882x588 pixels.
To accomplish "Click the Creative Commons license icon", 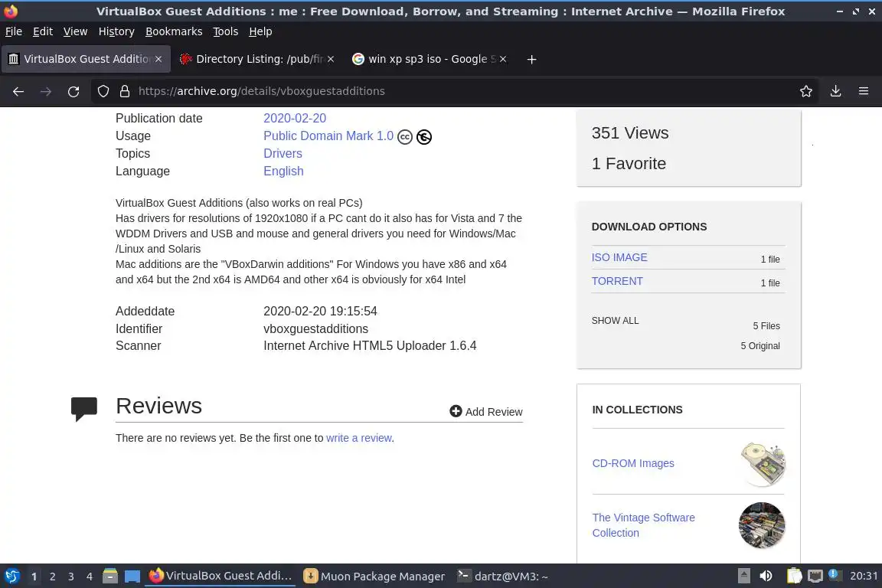I will 405,137.
